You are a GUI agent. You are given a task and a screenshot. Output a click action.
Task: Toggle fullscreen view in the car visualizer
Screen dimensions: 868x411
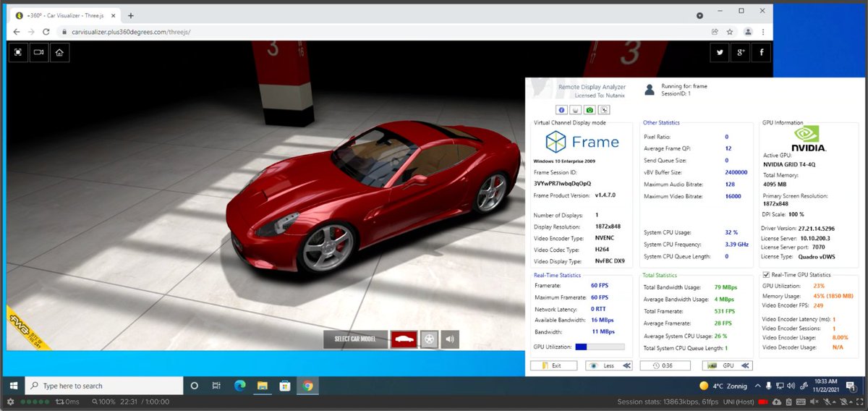18,52
